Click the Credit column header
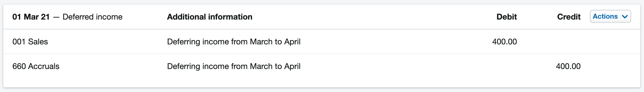Screen dimensions: 644x92 click(569, 17)
